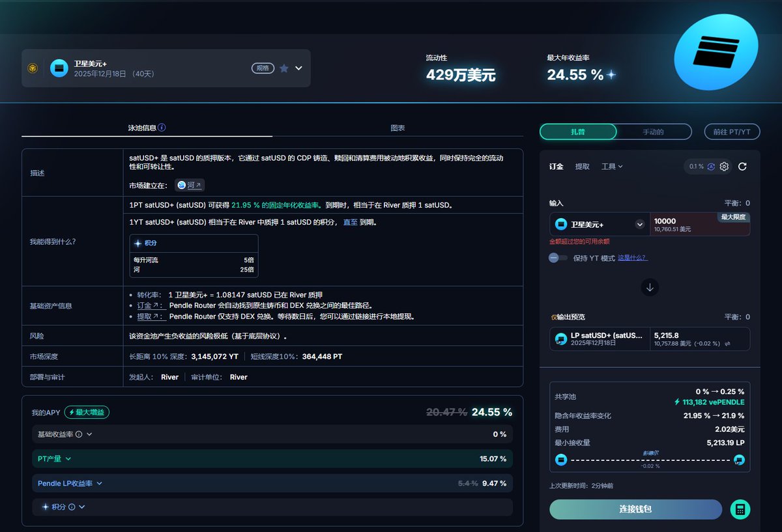Viewport: 782px width, 532px height.
Task: Click the gold chain logo icon beside the market name
Action: click(33, 68)
